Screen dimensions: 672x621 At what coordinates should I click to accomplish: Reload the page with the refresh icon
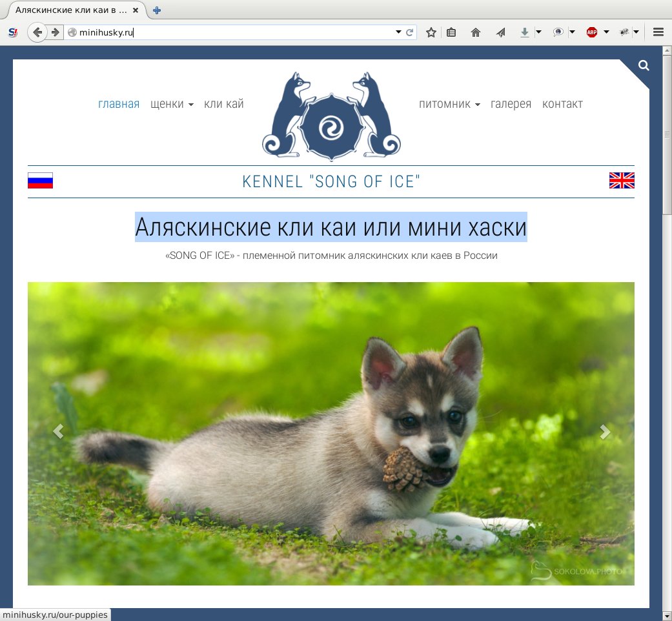coord(410,32)
